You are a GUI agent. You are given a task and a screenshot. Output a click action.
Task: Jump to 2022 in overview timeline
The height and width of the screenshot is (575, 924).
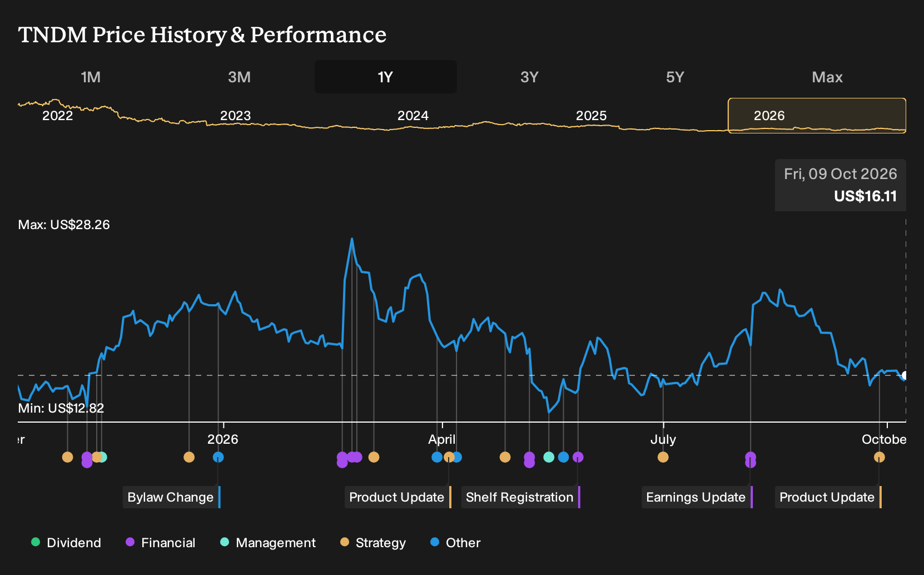pos(58,116)
